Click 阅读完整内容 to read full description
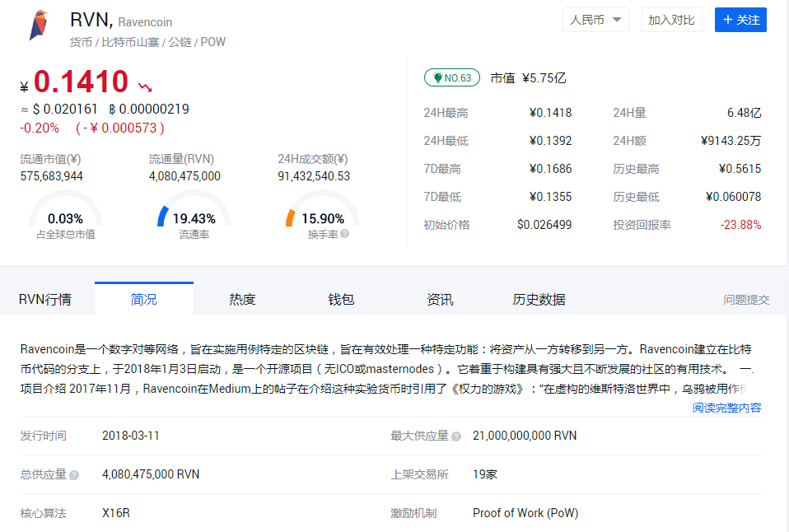The height and width of the screenshot is (532, 789). [726, 408]
